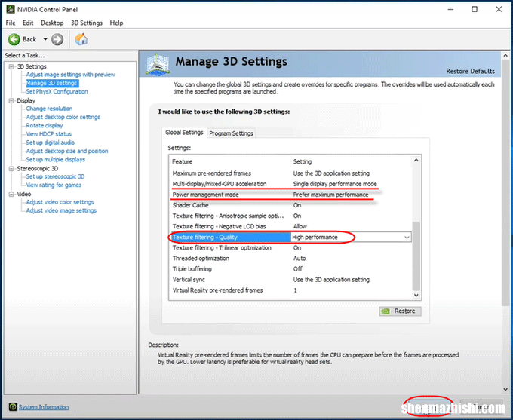Click the Forward arrow icon
The height and width of the screenshot is (420, 513).
57,39
